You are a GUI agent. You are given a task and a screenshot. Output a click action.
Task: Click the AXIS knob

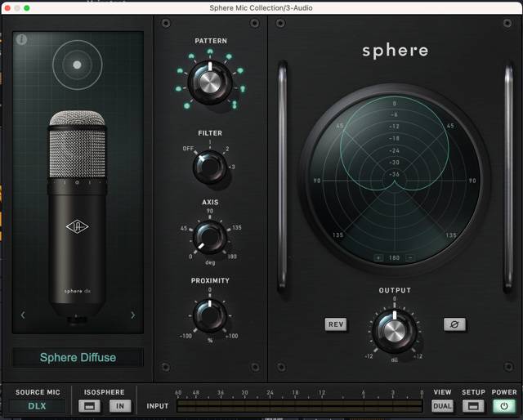coord(210,238)
